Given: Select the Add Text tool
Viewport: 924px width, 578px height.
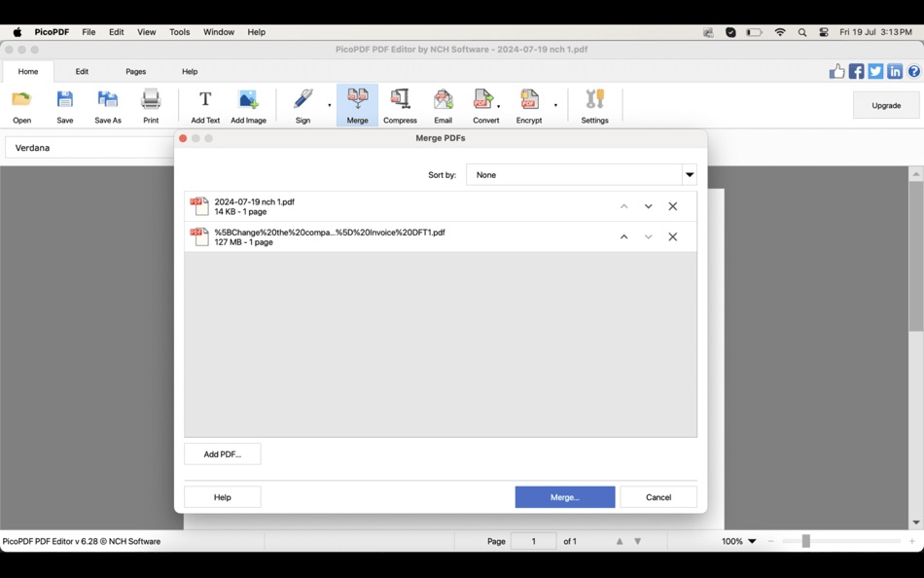Looking at the screenshot, I should [205, 105].
